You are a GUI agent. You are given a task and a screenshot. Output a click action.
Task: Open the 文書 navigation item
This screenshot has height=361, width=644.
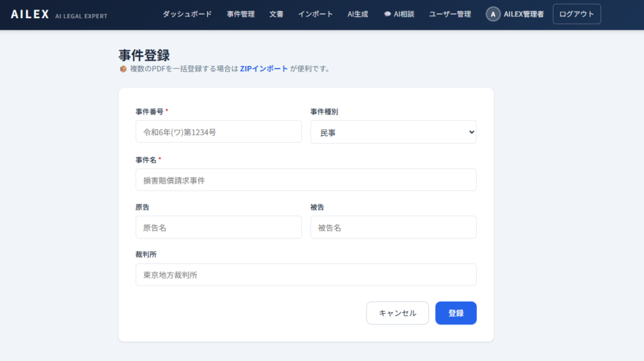click(276, 14)
